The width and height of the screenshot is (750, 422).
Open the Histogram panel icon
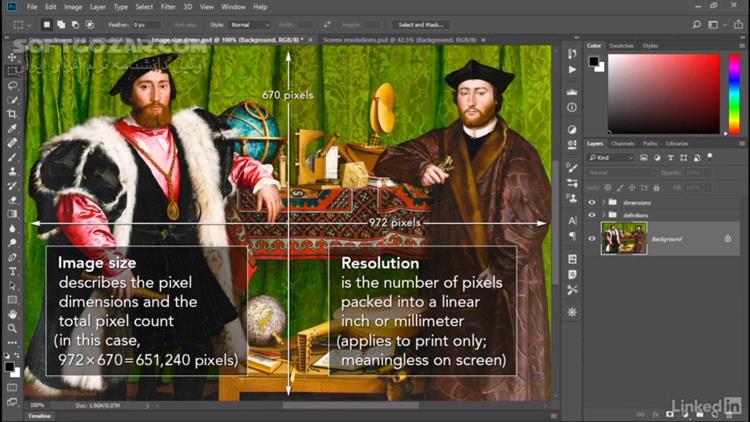point(572,91)
